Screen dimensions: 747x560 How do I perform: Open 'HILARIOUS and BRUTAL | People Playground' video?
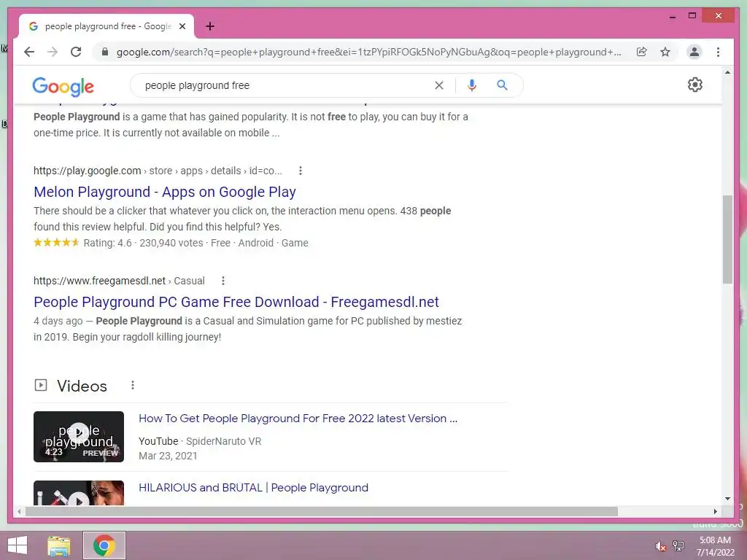tap(253, 488)
